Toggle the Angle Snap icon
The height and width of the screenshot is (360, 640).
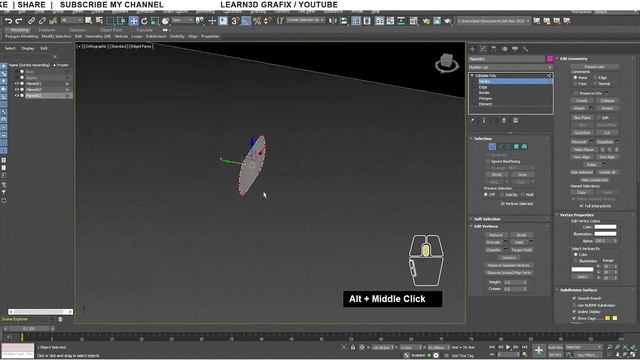246,21
